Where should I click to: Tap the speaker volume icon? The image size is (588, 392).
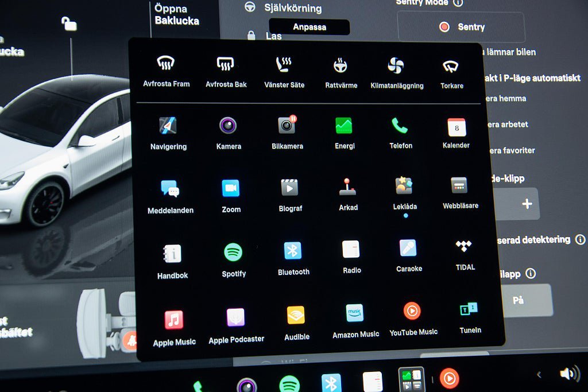point(569,374)
